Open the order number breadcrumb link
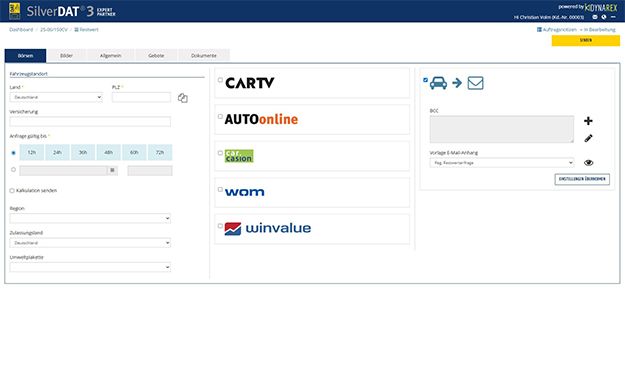The height and width of the screenshot is (378, 625). point(54,30)
